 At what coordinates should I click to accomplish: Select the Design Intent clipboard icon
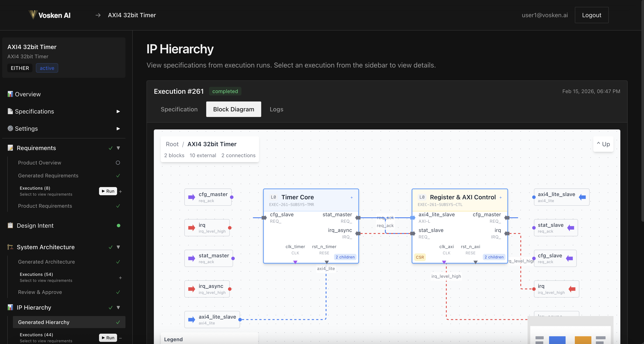[x=10, y=225]
